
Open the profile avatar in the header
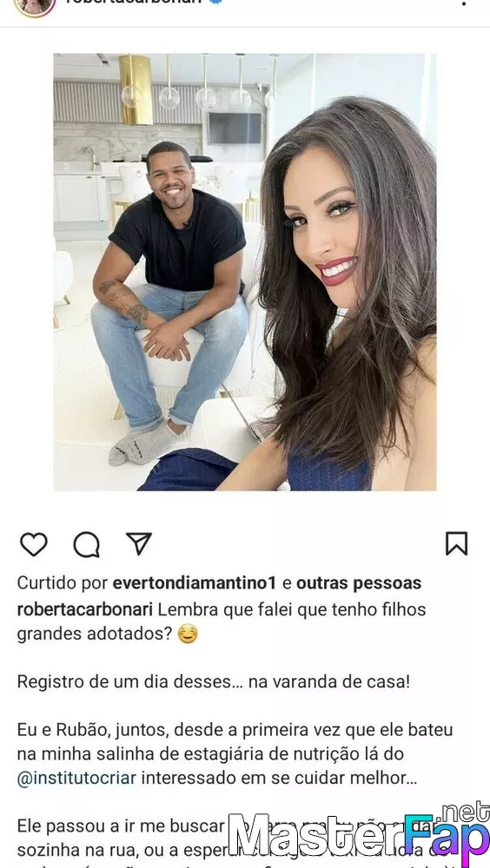[35, 5]
